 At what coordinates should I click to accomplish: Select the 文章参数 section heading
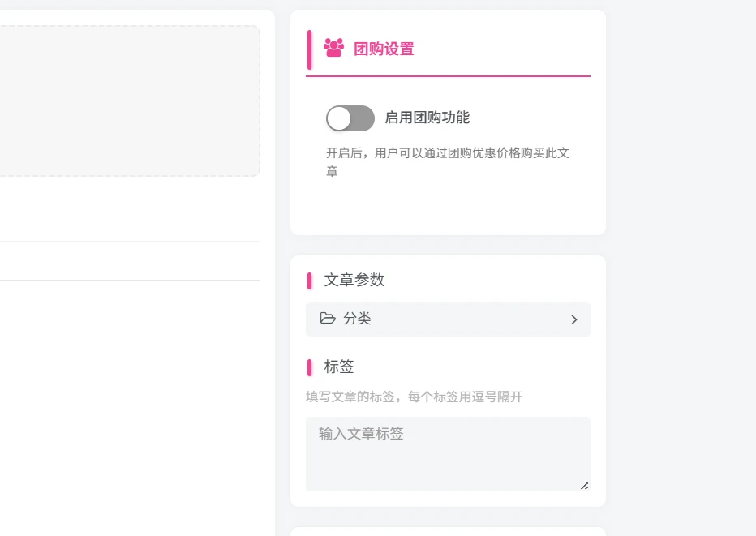pos(354,280)
